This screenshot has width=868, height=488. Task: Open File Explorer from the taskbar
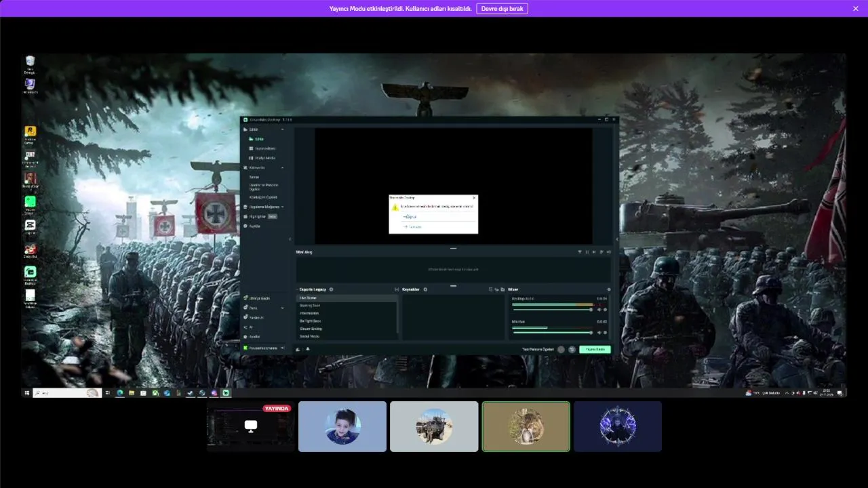point(132,392)
